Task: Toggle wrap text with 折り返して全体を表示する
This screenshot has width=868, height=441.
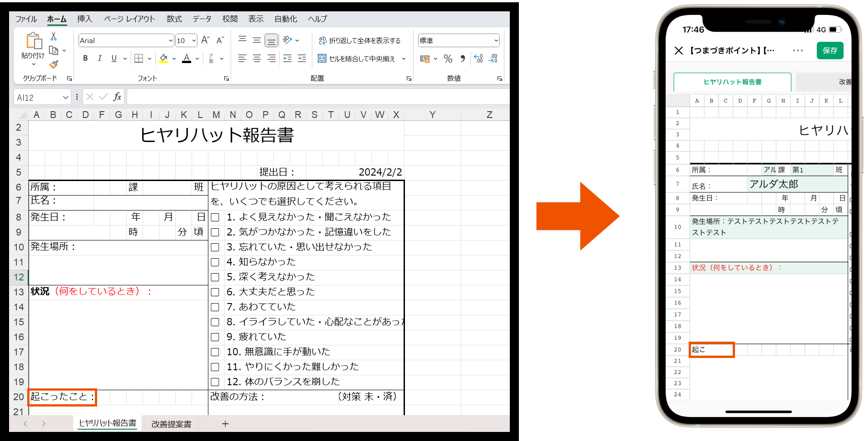Action: [360, 40]
